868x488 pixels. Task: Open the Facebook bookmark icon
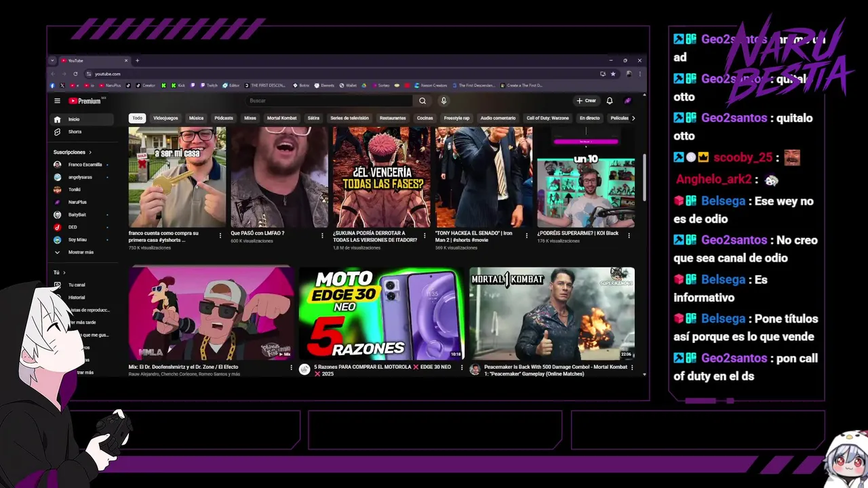pos(52,85)
